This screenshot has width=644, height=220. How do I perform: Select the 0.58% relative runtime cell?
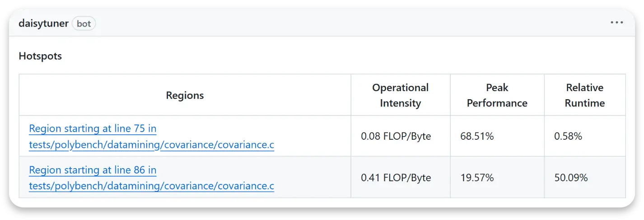coord(585,136)
